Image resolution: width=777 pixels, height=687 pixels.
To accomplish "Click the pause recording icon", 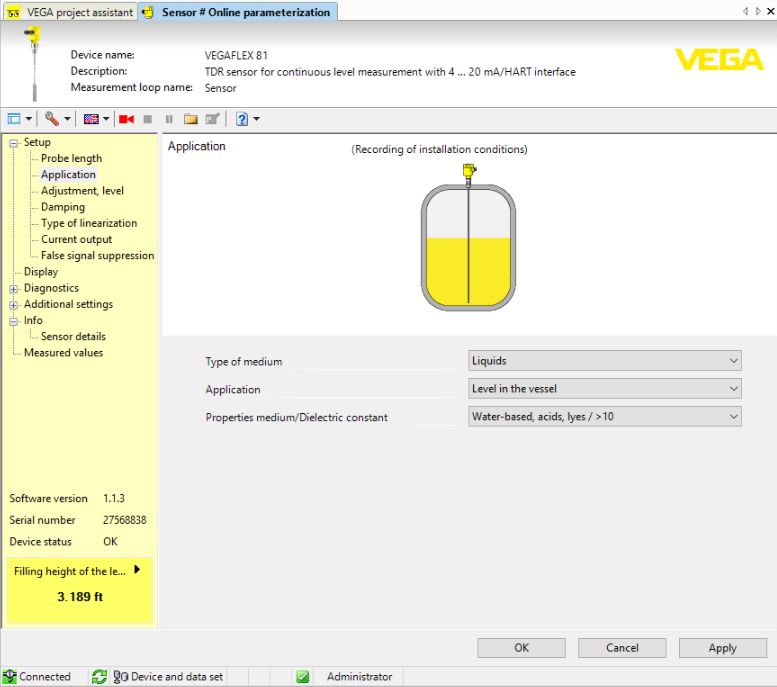I will (x=169, y=119).
